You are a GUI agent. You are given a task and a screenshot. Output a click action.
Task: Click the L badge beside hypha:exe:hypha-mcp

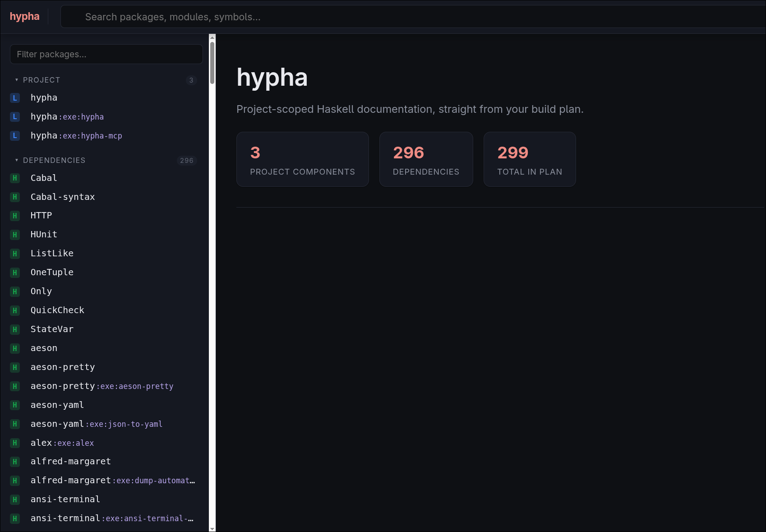[x=15, y=136]
